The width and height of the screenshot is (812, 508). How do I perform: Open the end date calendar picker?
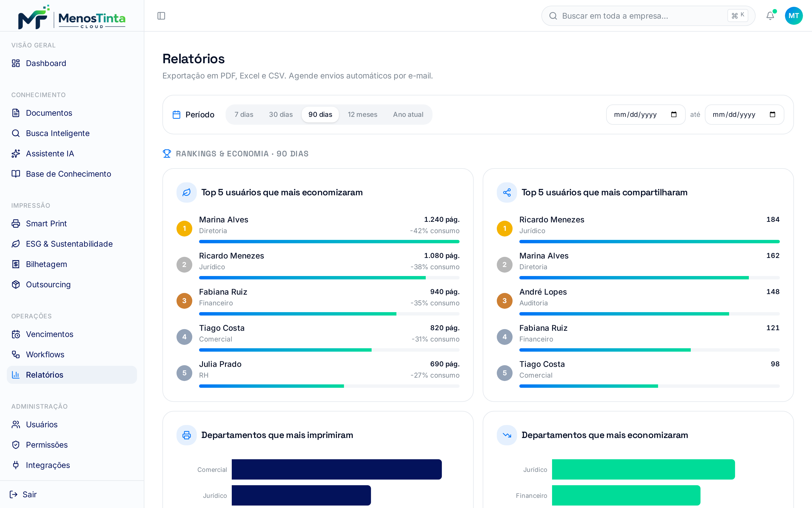click(773, 115)
